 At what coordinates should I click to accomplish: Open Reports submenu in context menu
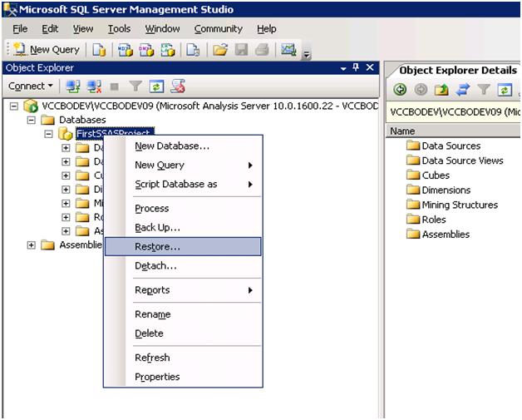coord(183,290)
